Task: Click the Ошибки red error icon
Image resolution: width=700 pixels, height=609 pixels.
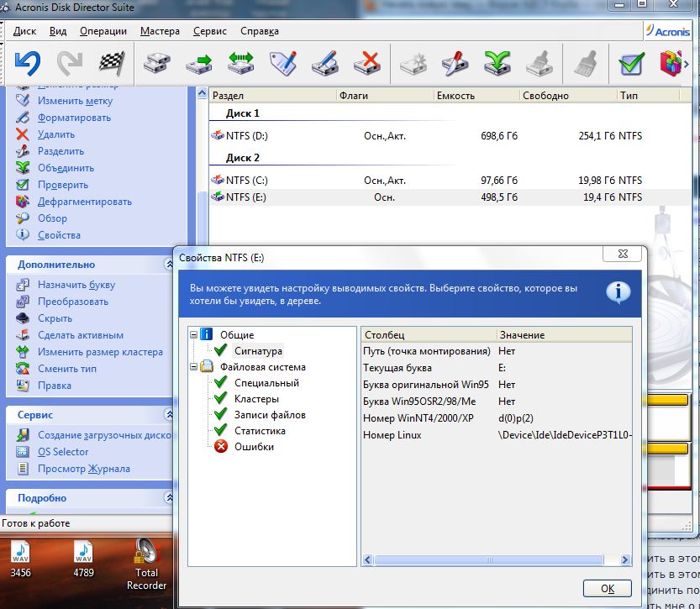Action: pyautogui.click(x=221, y=446)
